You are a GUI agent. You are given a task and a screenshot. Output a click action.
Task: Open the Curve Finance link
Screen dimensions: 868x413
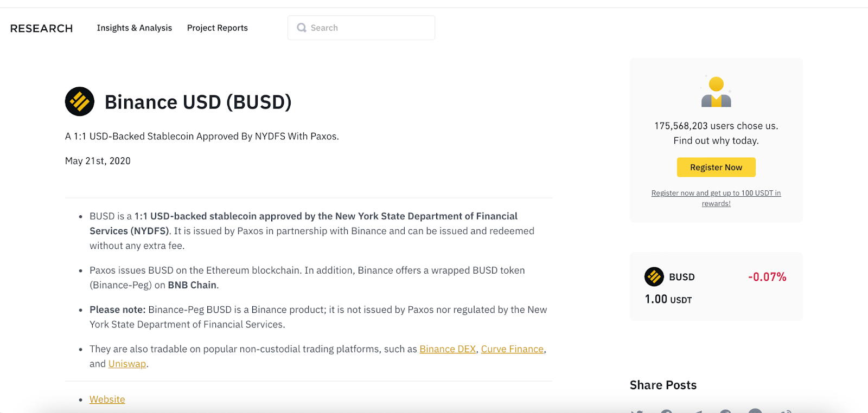512,349
